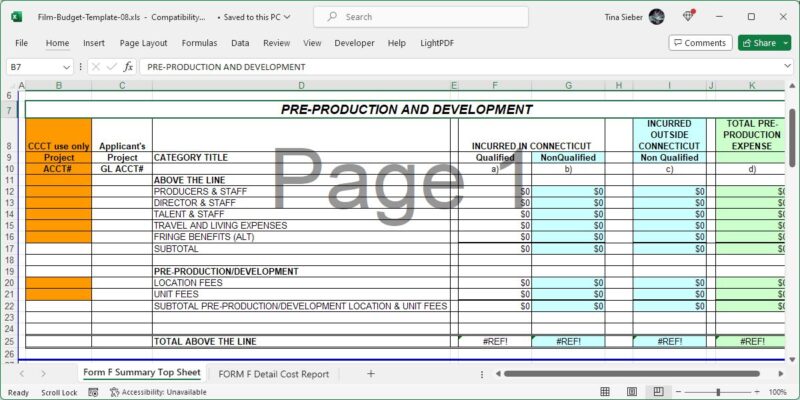The height and width of the screenshot is (400, 800).
Task: Expand the formula bar chevron
Action: click(x=788, y=66)
